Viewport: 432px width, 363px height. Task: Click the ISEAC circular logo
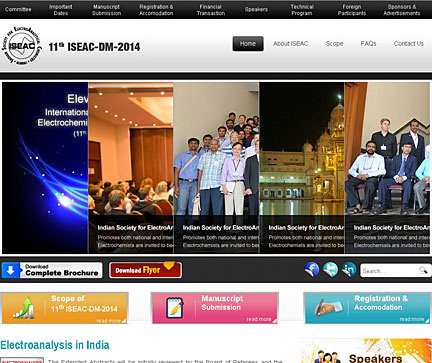(22, 46)
